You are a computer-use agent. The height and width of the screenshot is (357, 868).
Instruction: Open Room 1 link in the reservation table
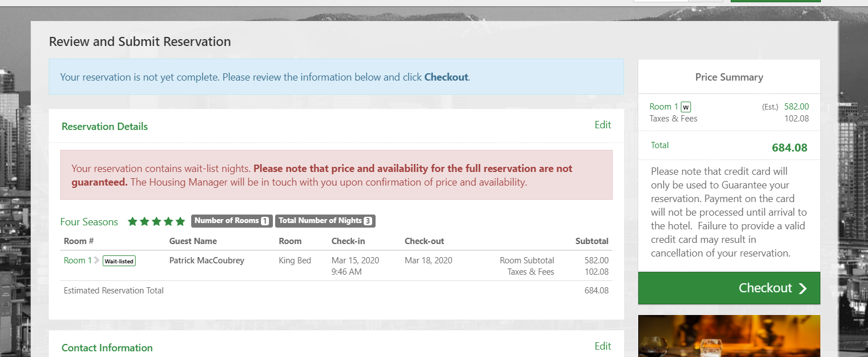point(78,261)
